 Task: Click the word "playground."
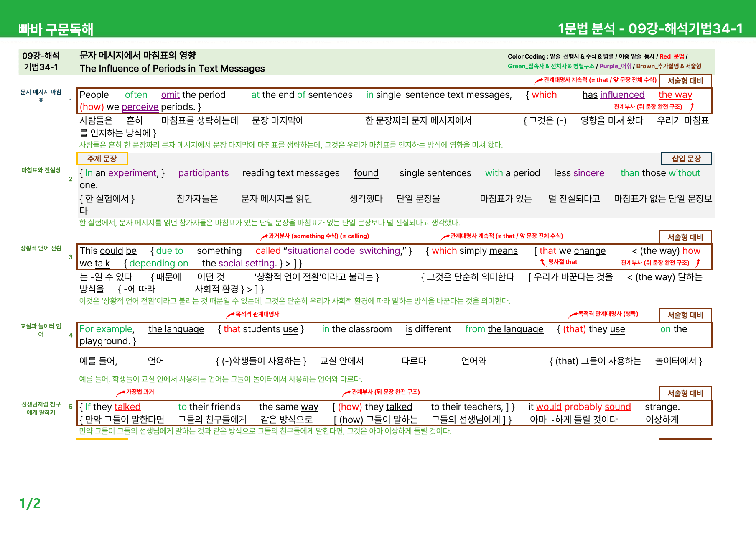click(105, 341)
